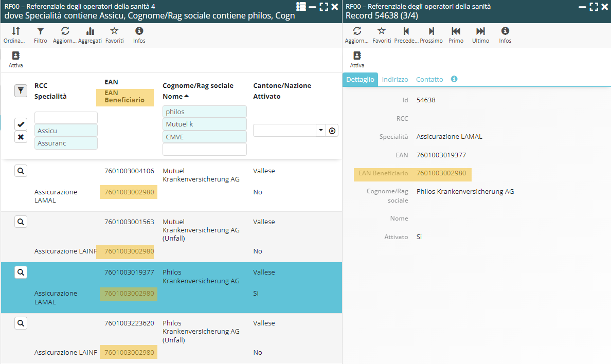Click Favoriti star in the left panel
This screenshot has width=611, height=364.
(x=114, y=32)
